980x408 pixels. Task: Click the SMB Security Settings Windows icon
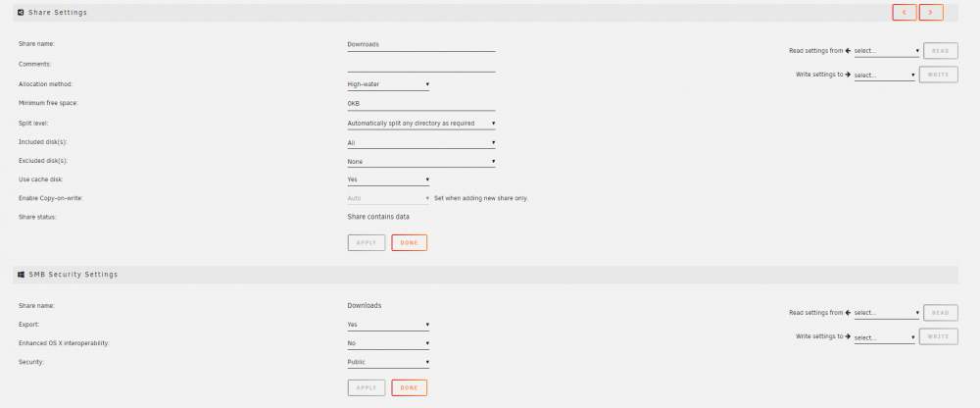tap(21, 274)
